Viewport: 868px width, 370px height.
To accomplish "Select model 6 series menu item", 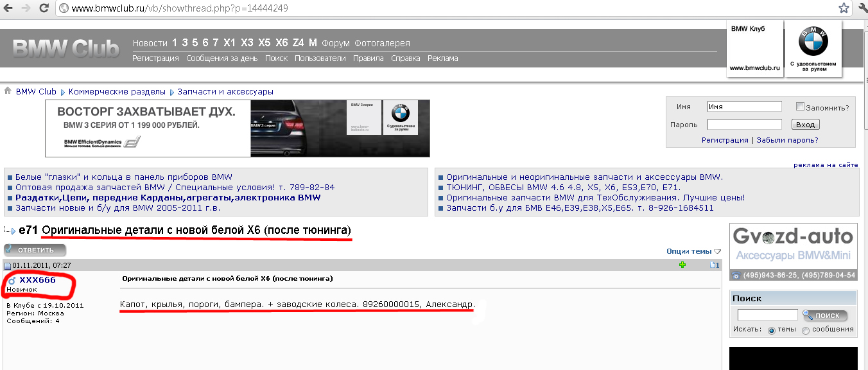I will click(x=205, y=43).
